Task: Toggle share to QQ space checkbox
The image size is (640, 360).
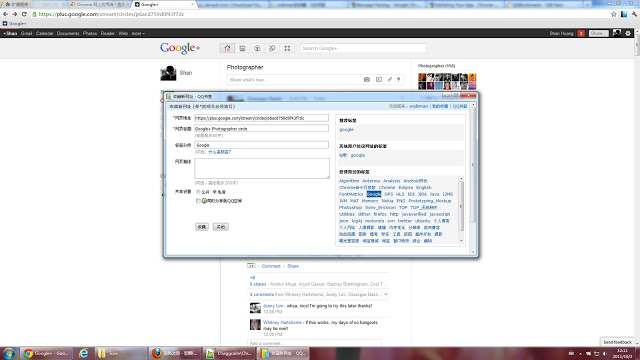Action: tap(198, 201)
